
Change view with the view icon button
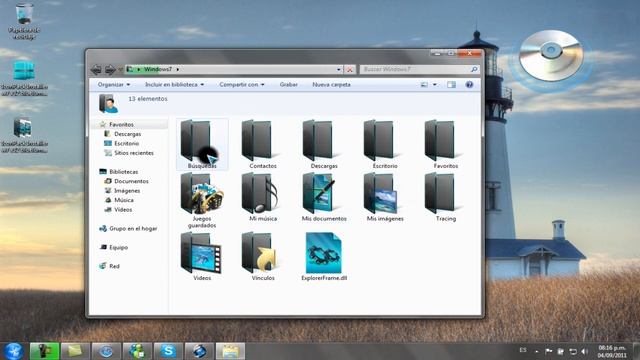pos(424,84)
